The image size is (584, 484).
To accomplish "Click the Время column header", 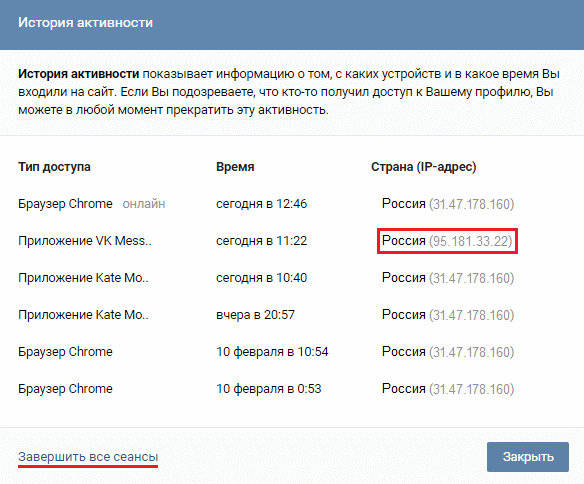I will coord(235,167).
